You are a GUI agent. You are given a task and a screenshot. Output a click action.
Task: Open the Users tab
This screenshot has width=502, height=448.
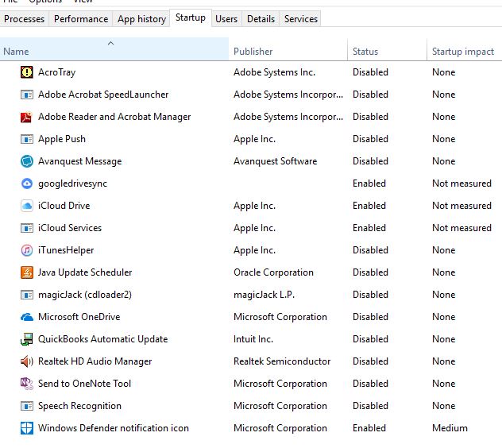click(x=226, y=19)
